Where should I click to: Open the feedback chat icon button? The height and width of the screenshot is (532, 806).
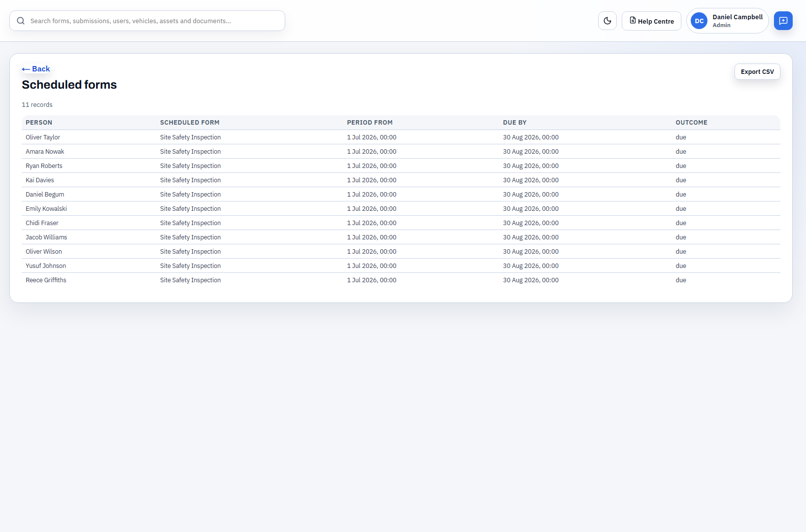coord(783,21)
